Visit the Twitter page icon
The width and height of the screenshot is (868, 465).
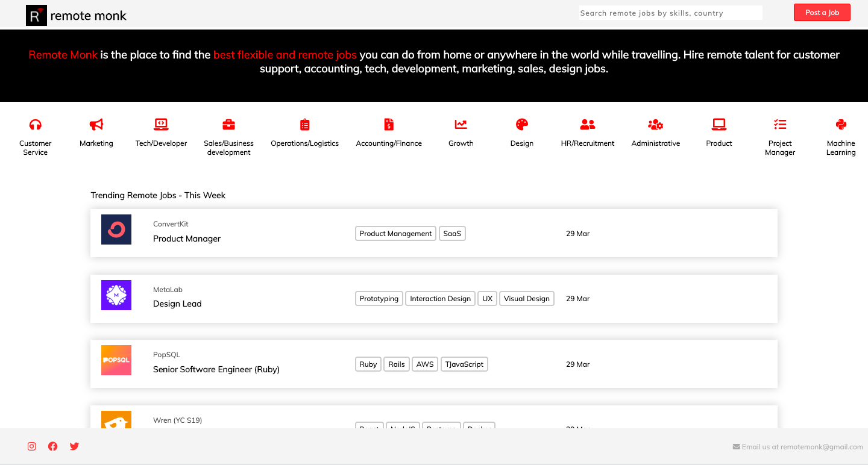(x=74, y=446)
